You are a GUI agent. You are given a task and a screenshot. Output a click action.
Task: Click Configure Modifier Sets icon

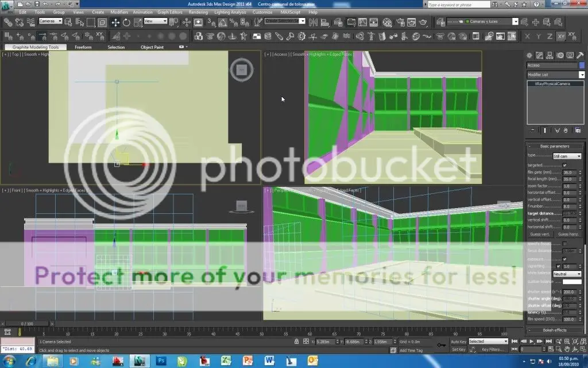click(578, 131)
